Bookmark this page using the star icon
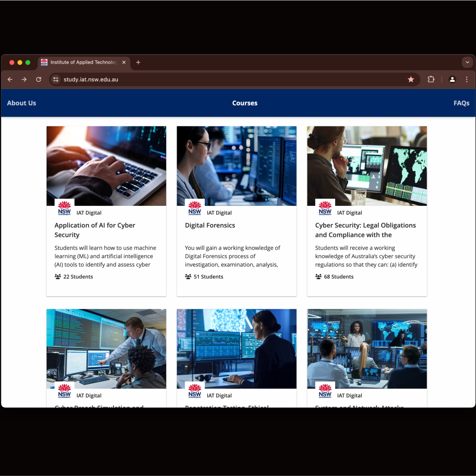The height and width of the screenshot is (476, 476). coord(411,79)
